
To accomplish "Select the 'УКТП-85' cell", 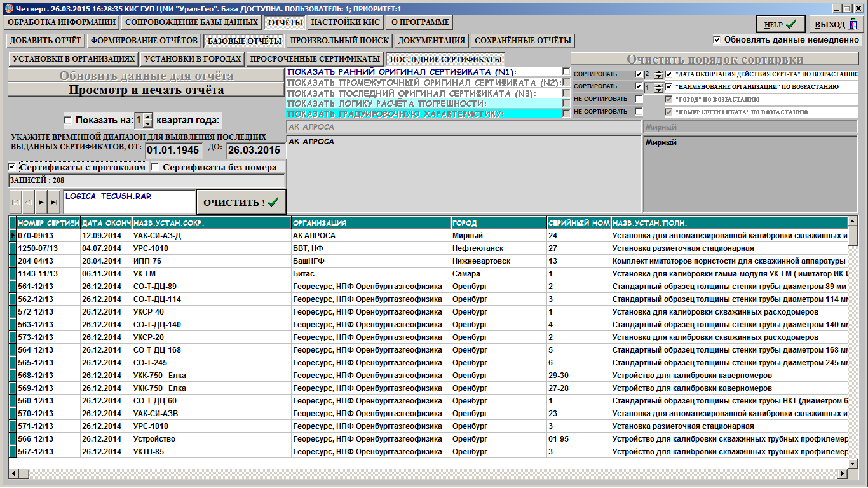I will pos(212,452).
